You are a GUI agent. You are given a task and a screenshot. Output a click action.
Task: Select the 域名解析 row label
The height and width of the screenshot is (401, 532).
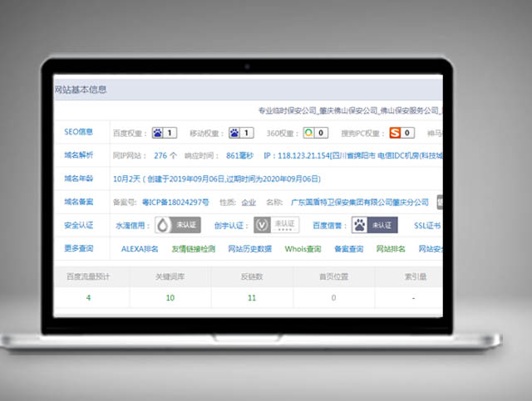tap(79, 154)
